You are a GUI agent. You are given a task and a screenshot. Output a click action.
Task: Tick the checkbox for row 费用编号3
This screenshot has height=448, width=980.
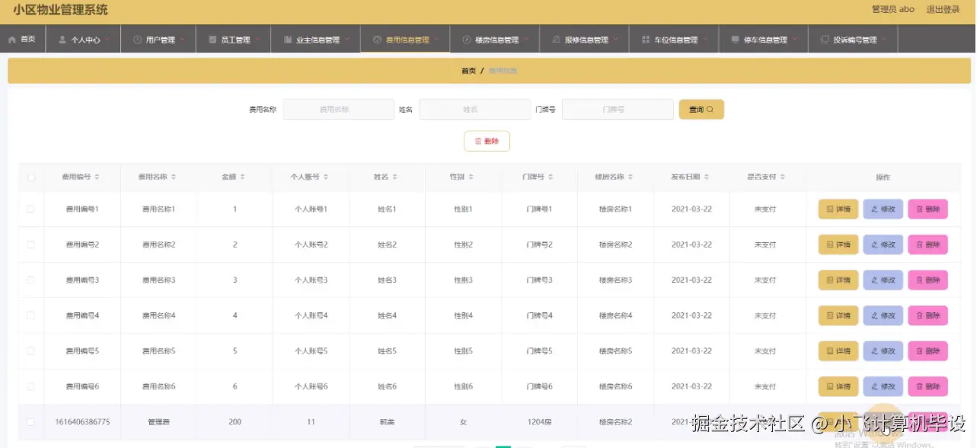[31, 280]
